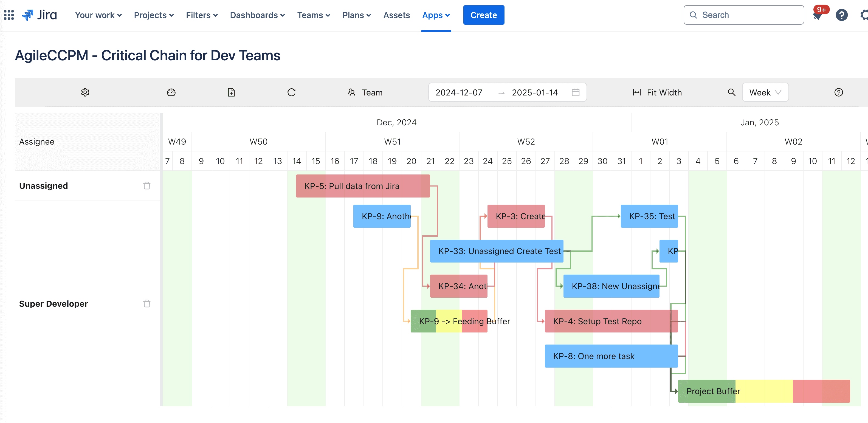Screen dimensions: 868x423
Task: Open the Team panel icon
Action: (351, 92)
